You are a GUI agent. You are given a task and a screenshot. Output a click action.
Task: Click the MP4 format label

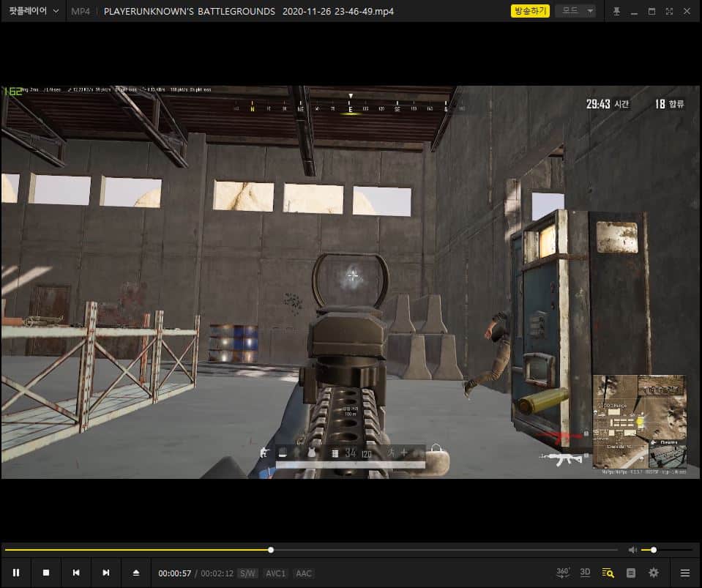point(81,11)
